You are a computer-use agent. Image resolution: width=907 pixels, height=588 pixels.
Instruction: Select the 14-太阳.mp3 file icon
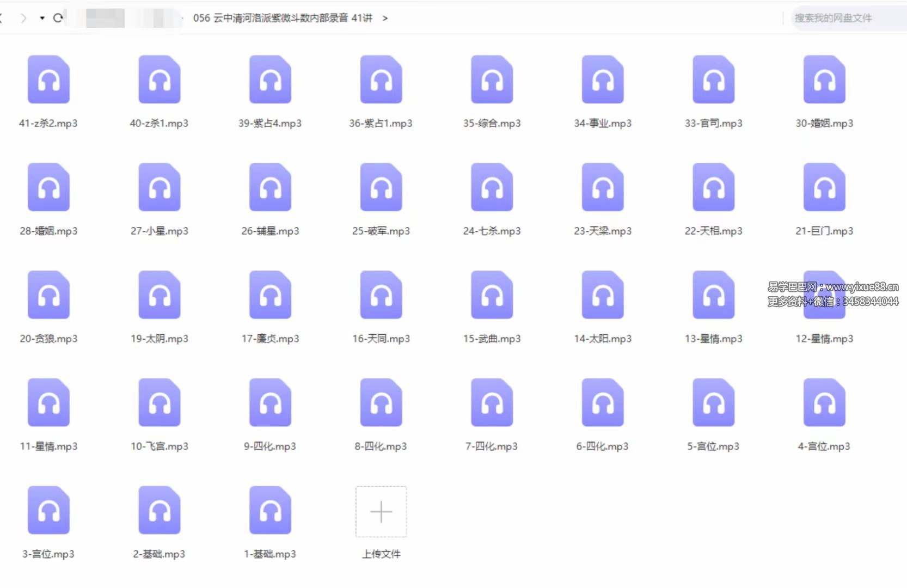(x=603, y=295)
